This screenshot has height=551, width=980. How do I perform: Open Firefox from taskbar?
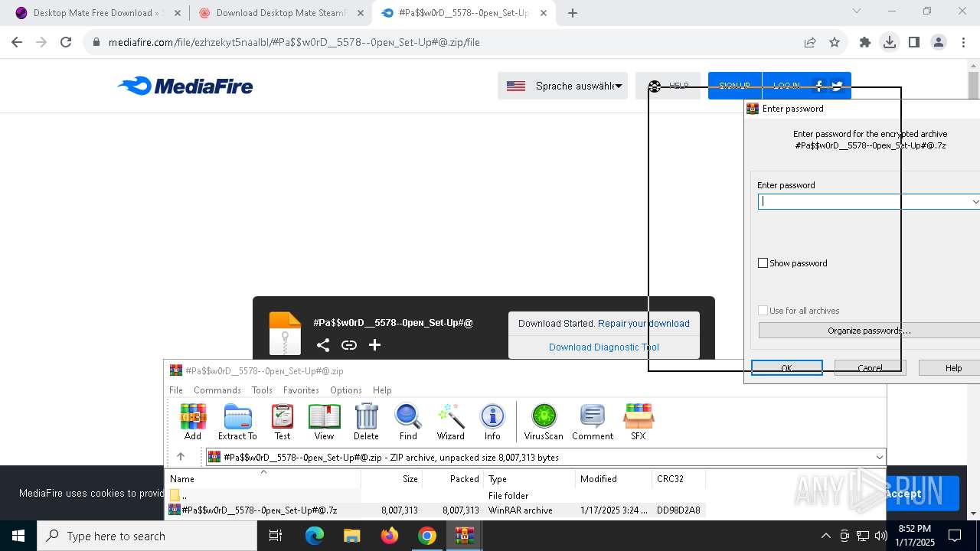[x=390, y=536]
